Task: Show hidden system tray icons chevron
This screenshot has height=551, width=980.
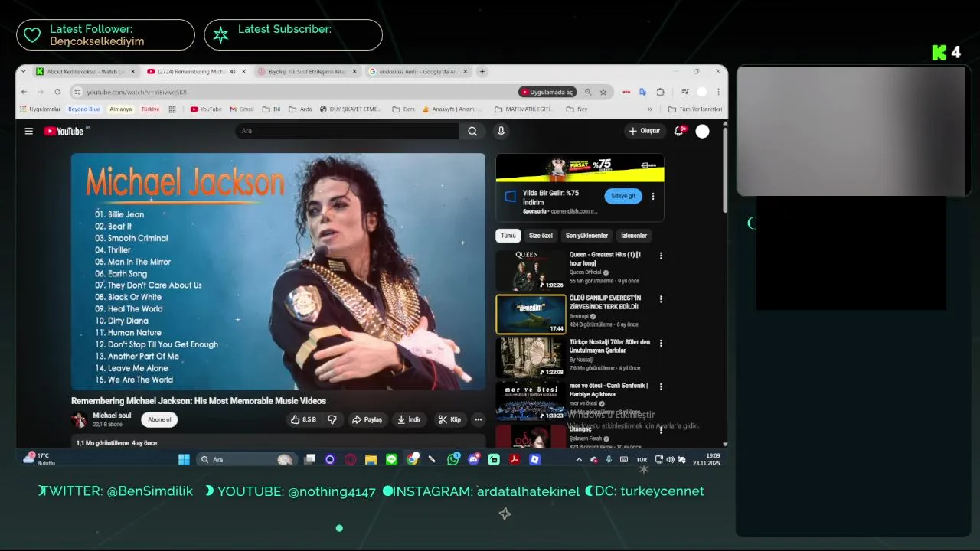Action: [x=579, y=459]
